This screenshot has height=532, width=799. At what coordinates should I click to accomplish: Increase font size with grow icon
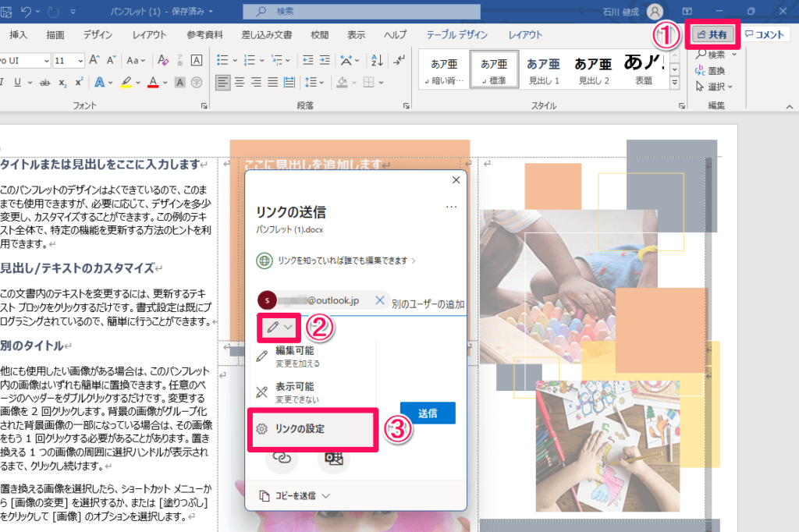click(x=94, y=60)
